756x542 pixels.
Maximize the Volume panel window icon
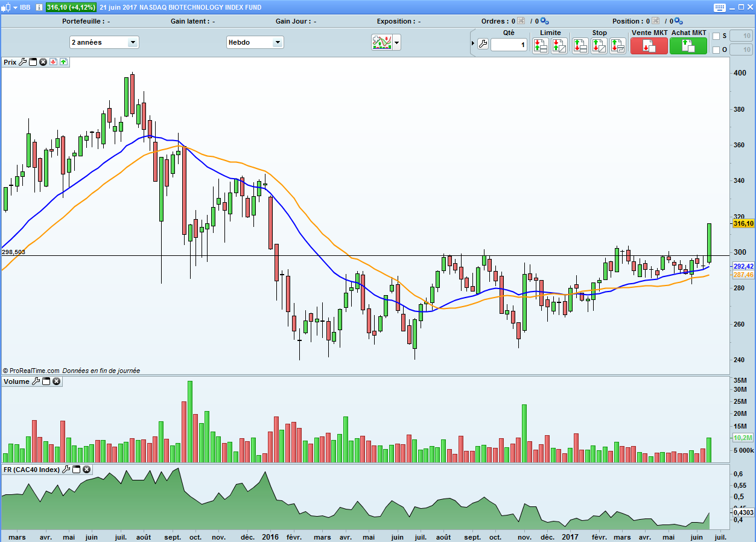tap(46, 381)
